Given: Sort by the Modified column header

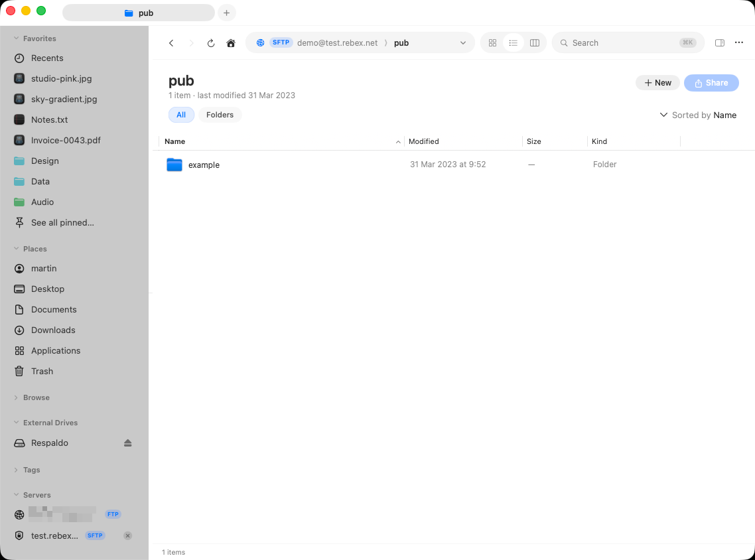Looking at the screenshot, I should click(462, 141).
